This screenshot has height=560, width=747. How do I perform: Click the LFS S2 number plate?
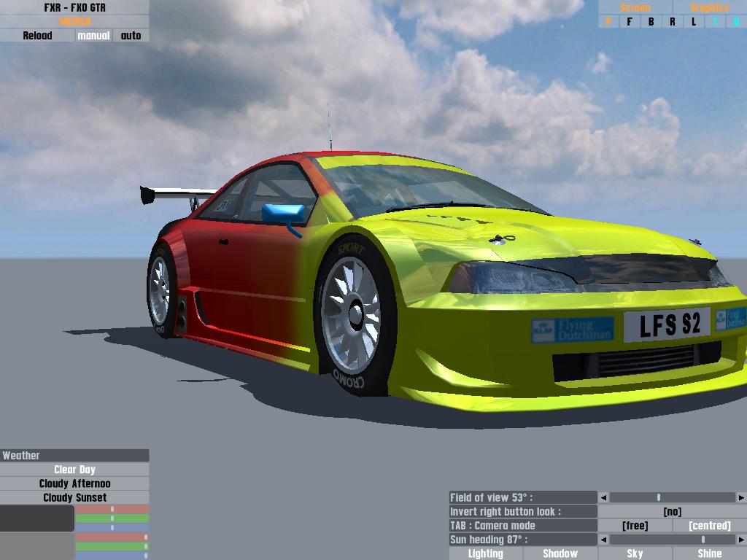pyautogui.click(x=667, y=324)
